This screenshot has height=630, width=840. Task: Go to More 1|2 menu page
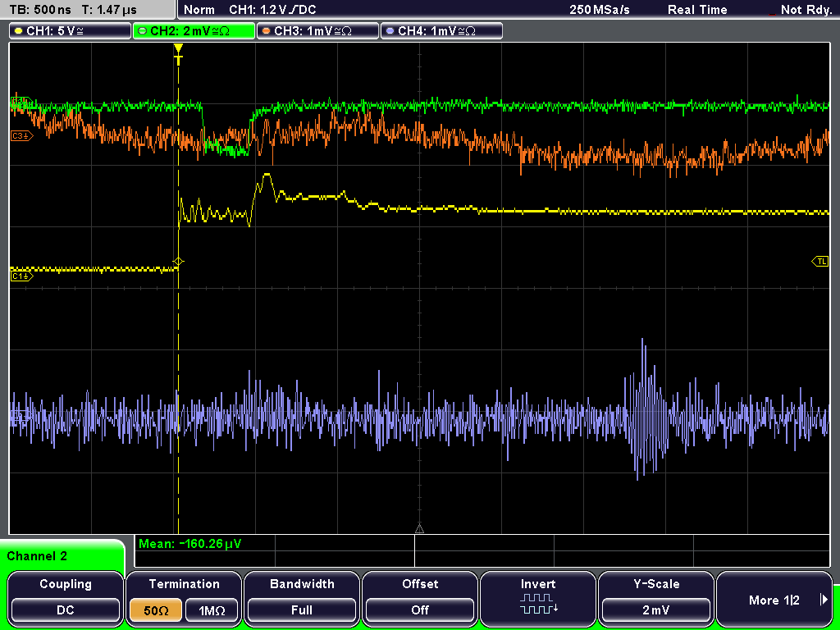(774, 600)
